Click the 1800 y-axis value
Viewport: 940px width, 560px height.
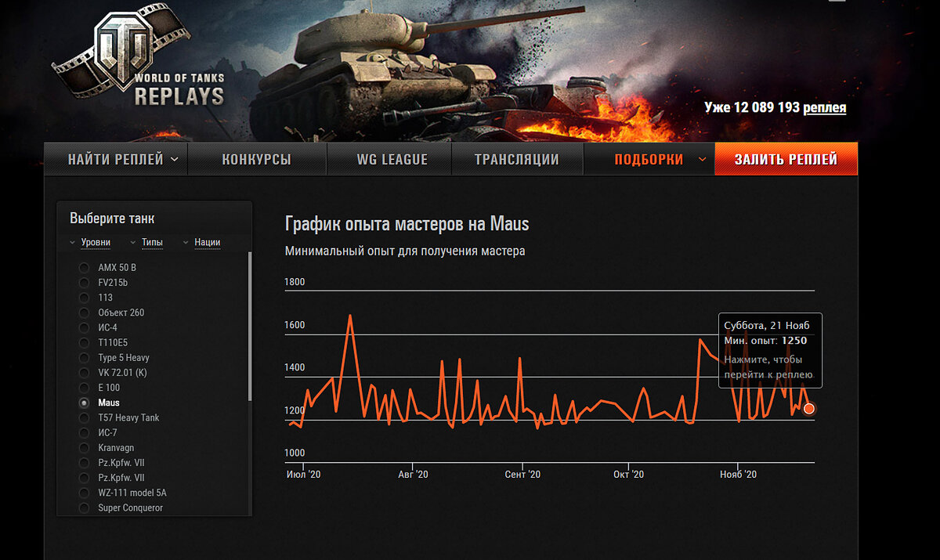click(x=295, y=282)
